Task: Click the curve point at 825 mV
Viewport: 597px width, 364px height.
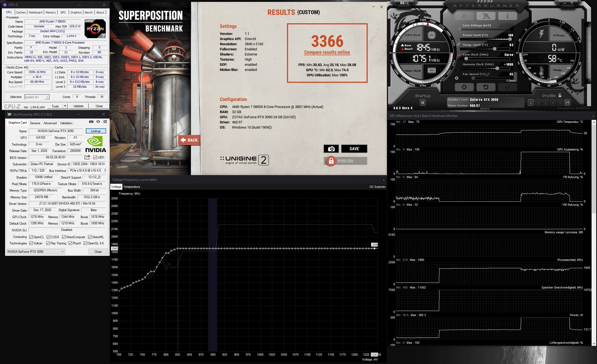Action: coord(178,248)
